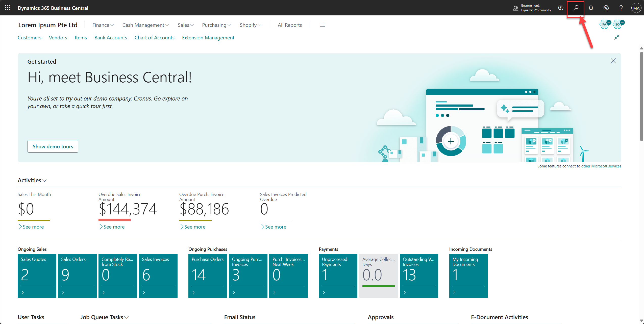The width and height of the screenshot is (644, 324).
Task: Open the hamburger more-menu icon
Action: click(322, 25)
